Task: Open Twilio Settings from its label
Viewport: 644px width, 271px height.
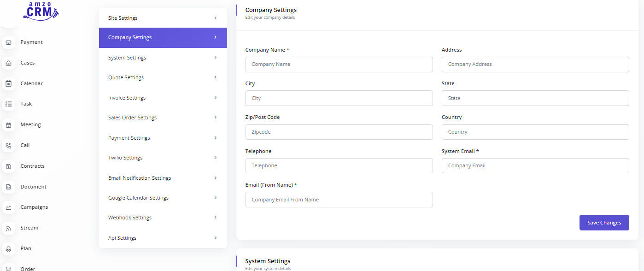Action: (x=125, y=158)
